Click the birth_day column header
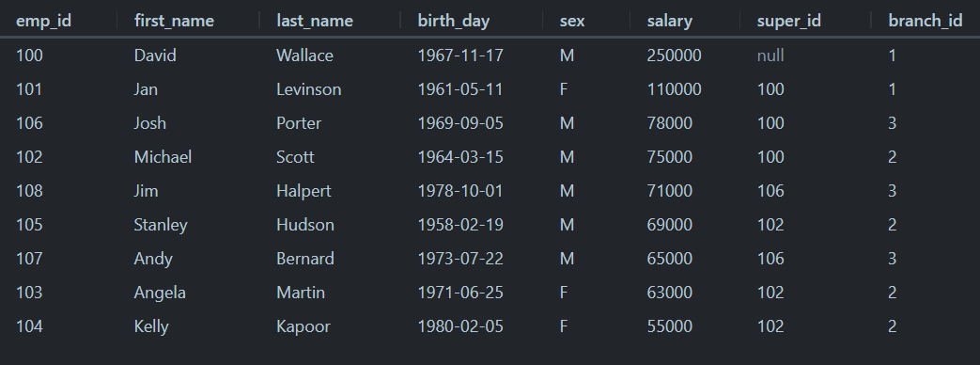This screenshot has width=980, height=365. 453,21
